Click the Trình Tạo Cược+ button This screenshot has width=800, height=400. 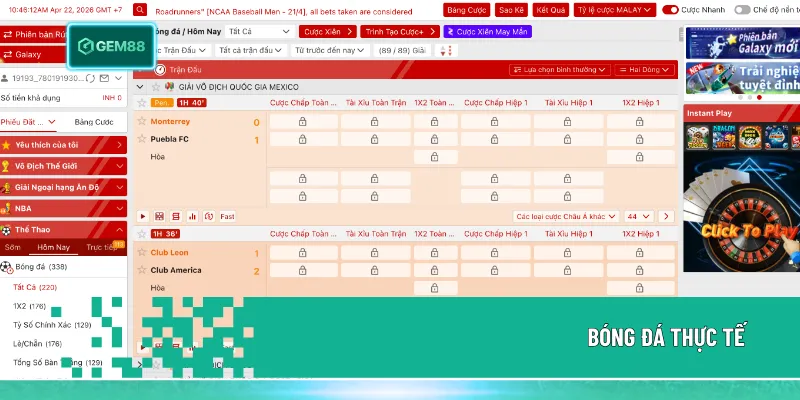pyautogui.click(x=400, y=32)
